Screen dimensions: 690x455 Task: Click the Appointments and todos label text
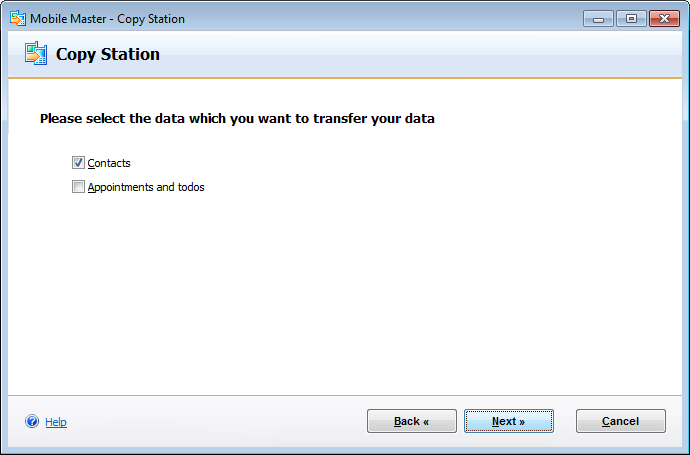(x=146, y=187)
